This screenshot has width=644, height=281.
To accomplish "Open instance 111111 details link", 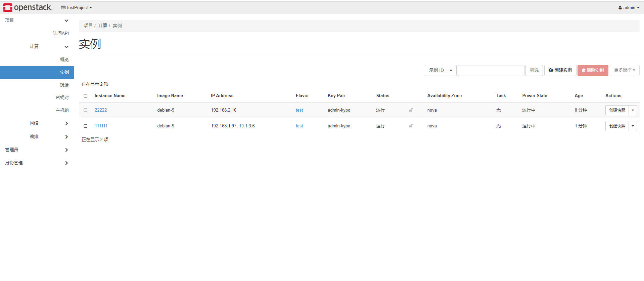I will pos(101,126).
